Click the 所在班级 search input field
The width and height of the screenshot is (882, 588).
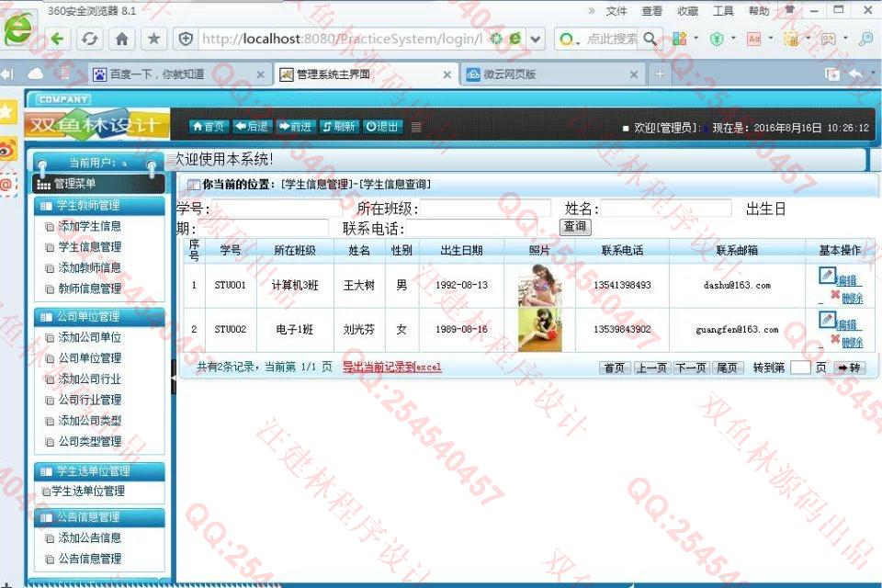pyautogui.click(x=485, y=209)
